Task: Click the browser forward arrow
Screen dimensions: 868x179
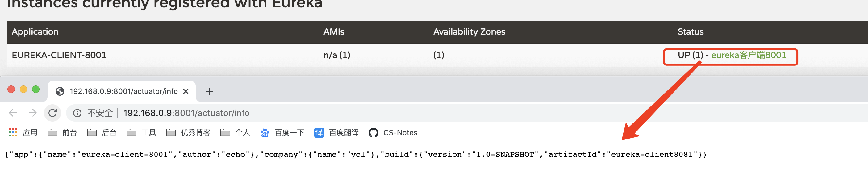Action: (33, 113)
